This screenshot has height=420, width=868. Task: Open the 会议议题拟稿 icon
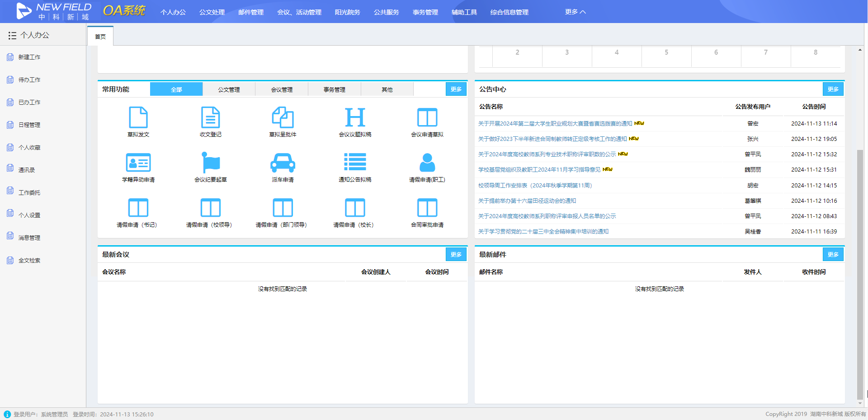click(x=355, y=118)
